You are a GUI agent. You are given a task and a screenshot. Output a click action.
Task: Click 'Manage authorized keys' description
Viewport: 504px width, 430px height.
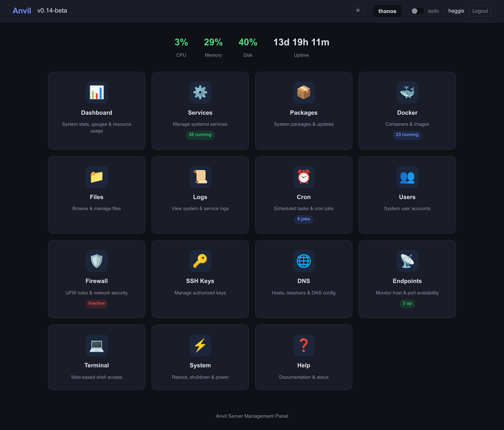(200, 293)
